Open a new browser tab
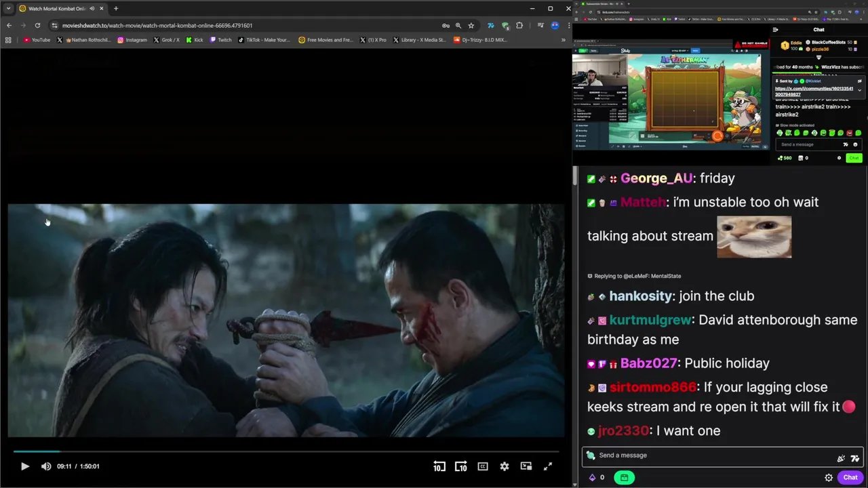The image size is (868, 488). pyautogui.click(x=116, y=9)
